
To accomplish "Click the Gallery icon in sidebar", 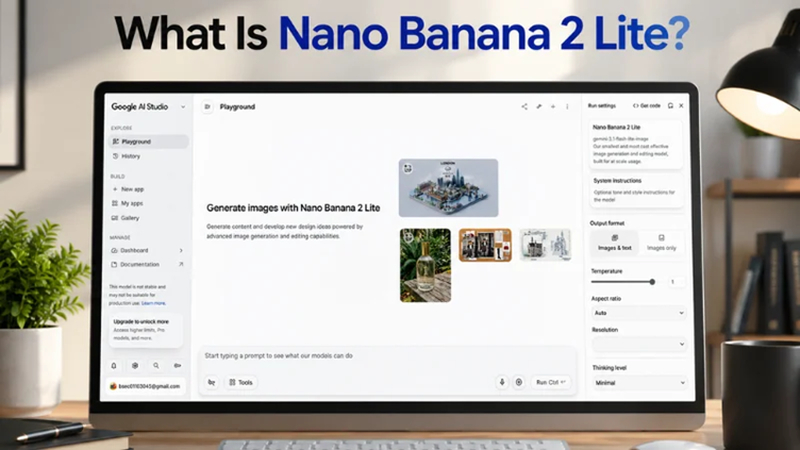I will click(115, 218).
